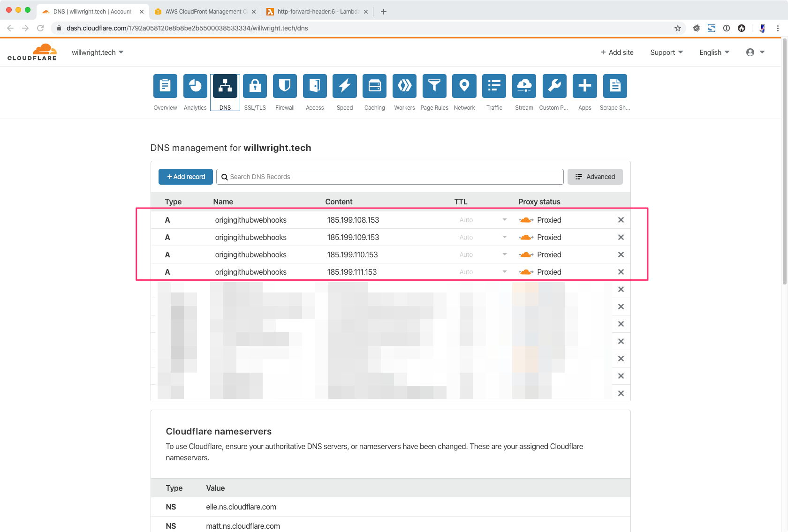
Task: Click the Advanced button
Action: (x=595, y=177)
